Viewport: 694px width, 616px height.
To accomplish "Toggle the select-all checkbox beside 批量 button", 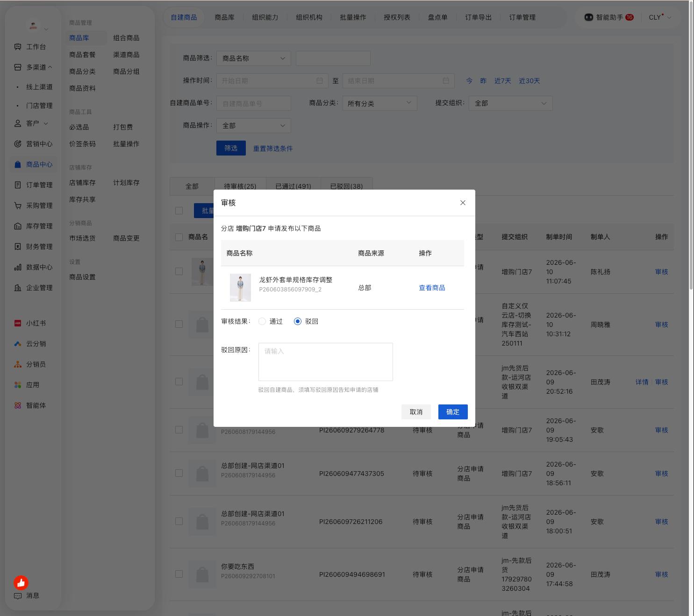I will [x=179, y=211].
